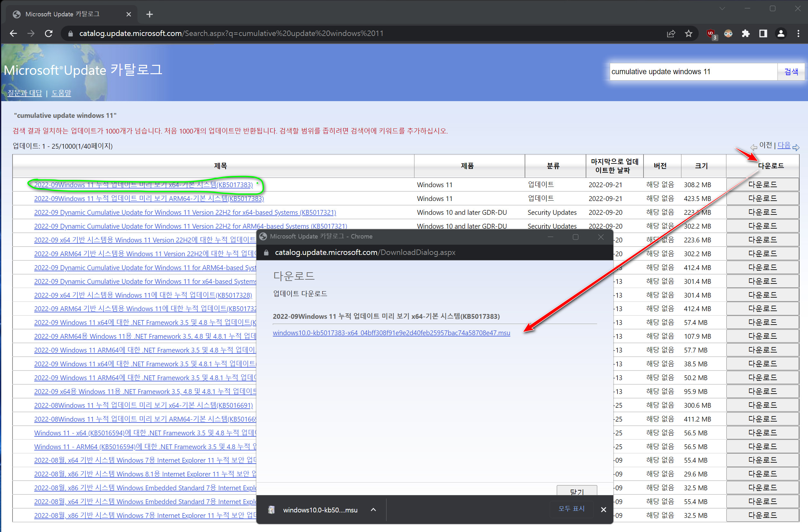
Task: Sort results by the 버전 column header
Action: 660,166
